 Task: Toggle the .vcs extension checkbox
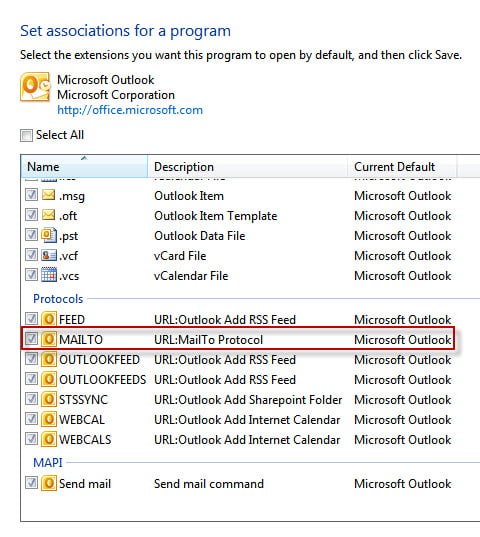(x=31, y=275)
